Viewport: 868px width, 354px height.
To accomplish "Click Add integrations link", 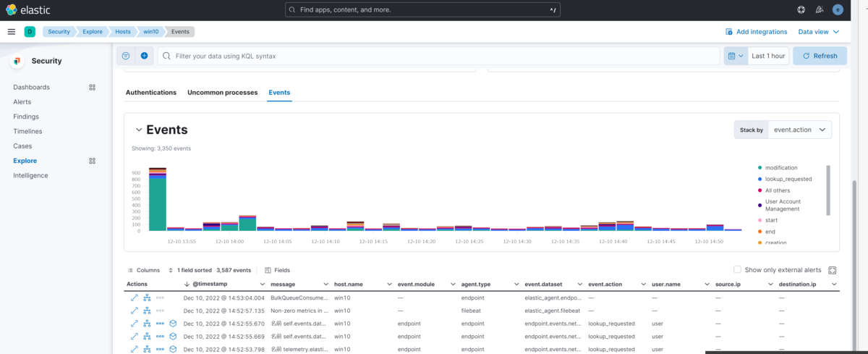I will [757, 32].
